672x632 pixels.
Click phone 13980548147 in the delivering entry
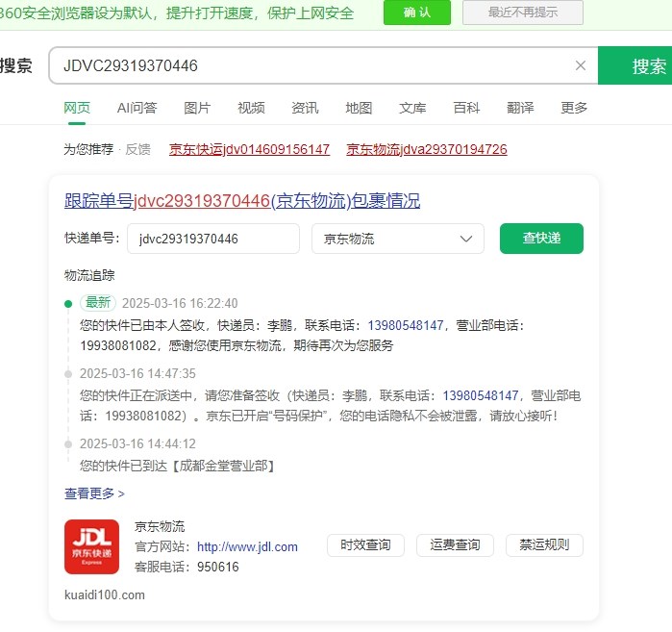[481, 395]
